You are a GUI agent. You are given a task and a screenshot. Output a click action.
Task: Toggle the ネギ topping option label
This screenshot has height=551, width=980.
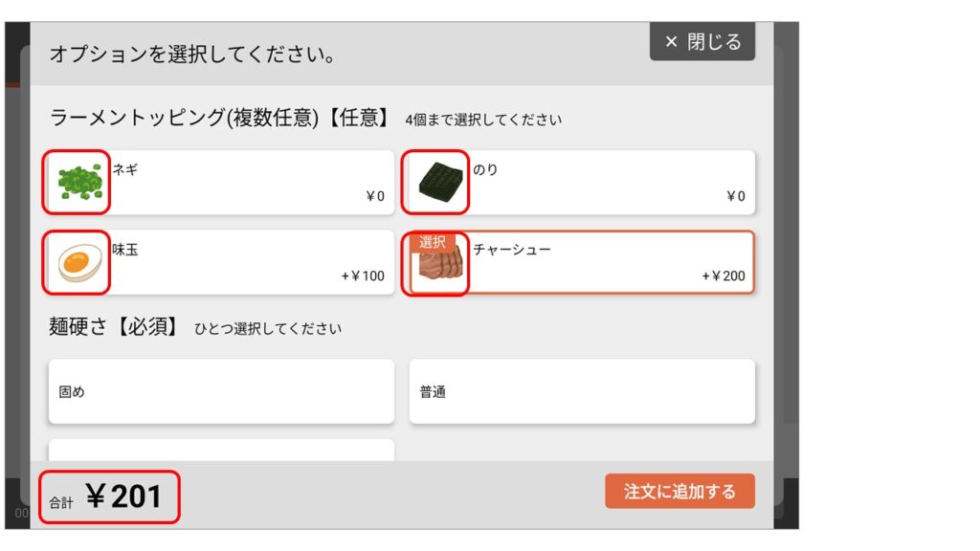pos(125,169)
